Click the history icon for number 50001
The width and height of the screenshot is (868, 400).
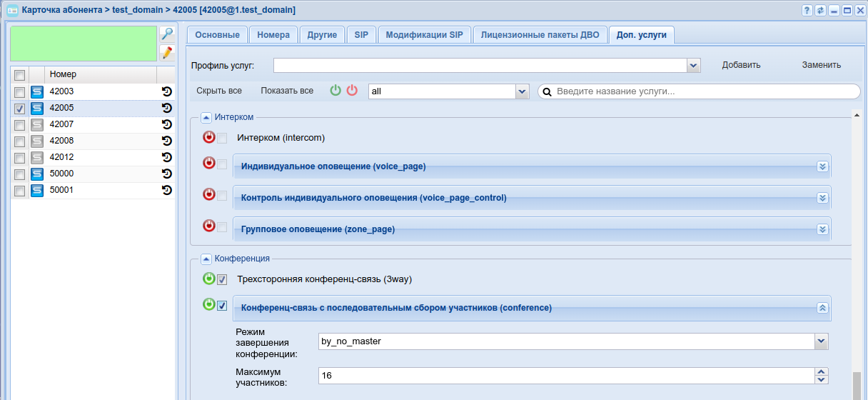[x=167, y=190]
